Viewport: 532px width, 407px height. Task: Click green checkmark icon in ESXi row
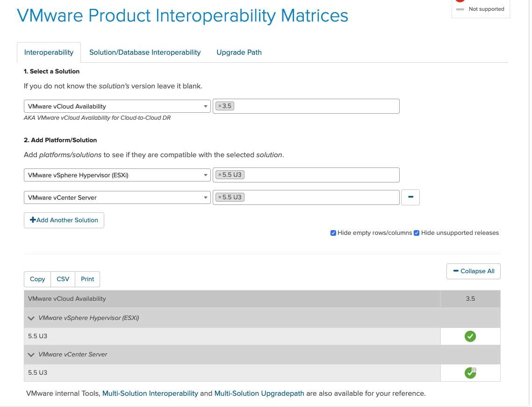click(x=470, y=336)
